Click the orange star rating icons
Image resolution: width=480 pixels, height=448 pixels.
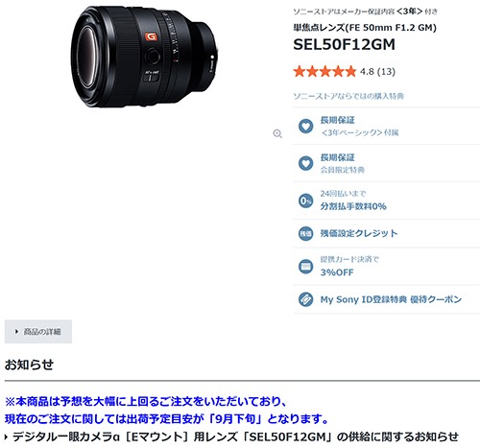click(324, 71)
